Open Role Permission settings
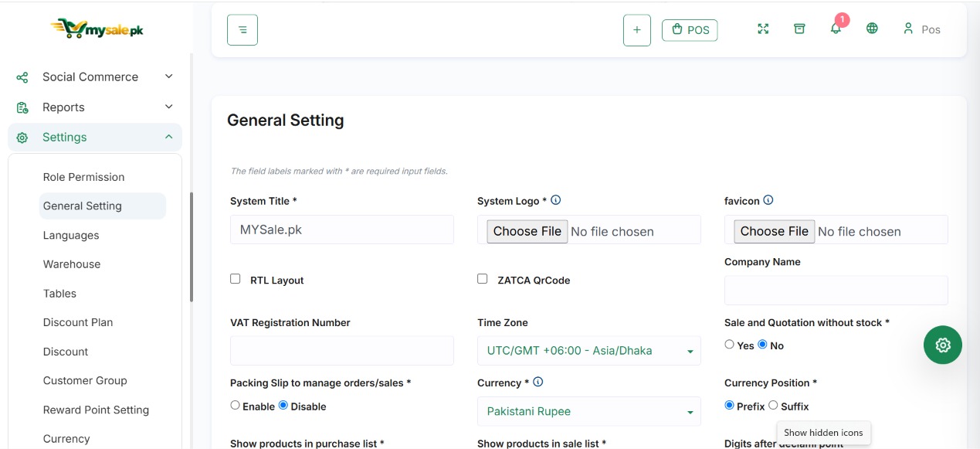This screenshot has width=980, height=449. coord(83,177)
